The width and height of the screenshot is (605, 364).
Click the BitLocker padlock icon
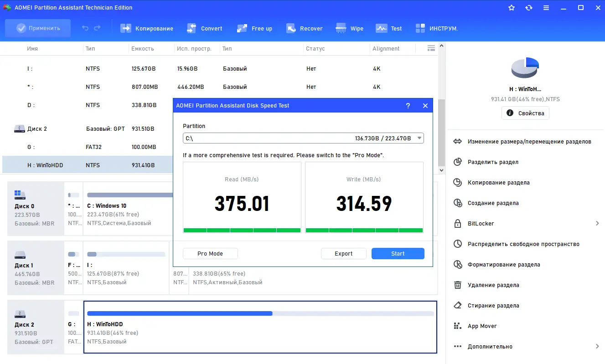(x=458, y=224)
